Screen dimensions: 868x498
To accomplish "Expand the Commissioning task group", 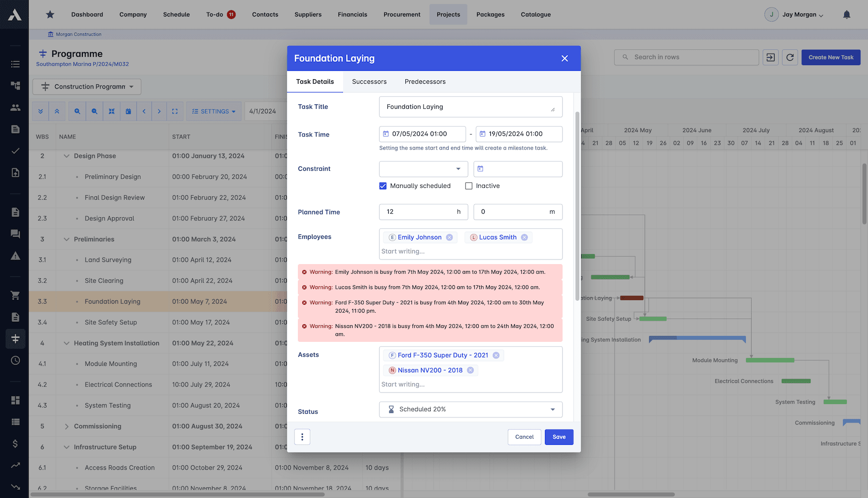I will pyautogui.click(x=66, y=426).
